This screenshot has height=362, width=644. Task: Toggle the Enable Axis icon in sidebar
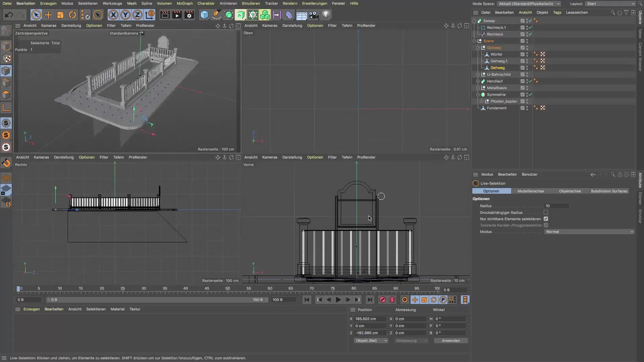(x=6, y=108)
